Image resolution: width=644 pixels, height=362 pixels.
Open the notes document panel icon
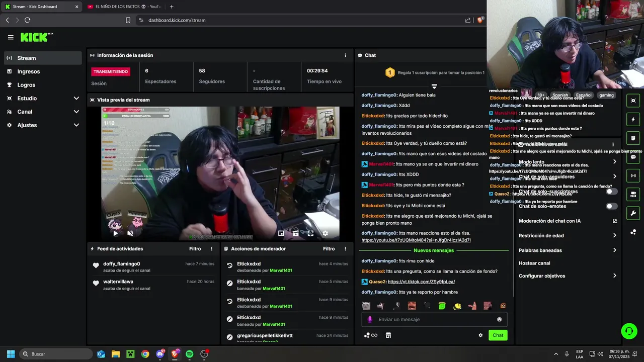(633, 138)
